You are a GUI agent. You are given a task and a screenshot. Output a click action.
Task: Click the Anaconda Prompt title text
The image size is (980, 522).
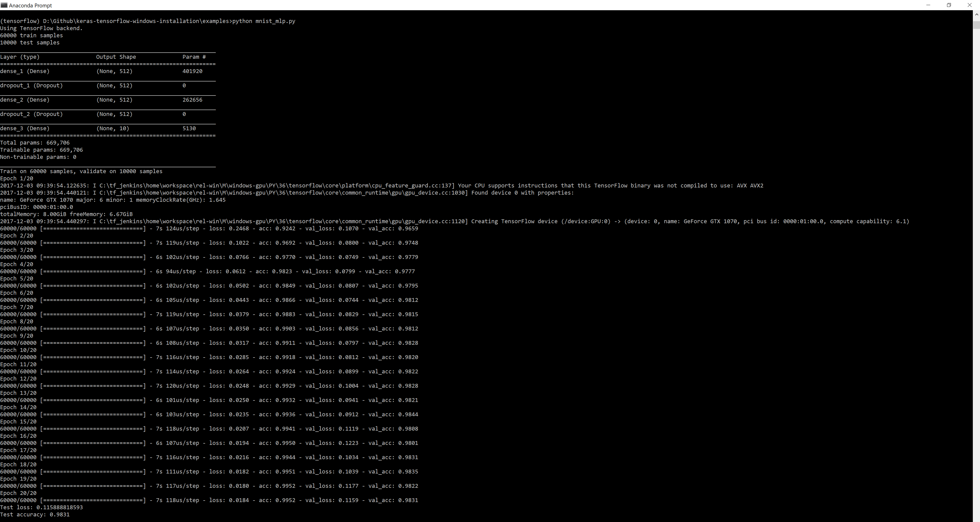coord(30,6)
